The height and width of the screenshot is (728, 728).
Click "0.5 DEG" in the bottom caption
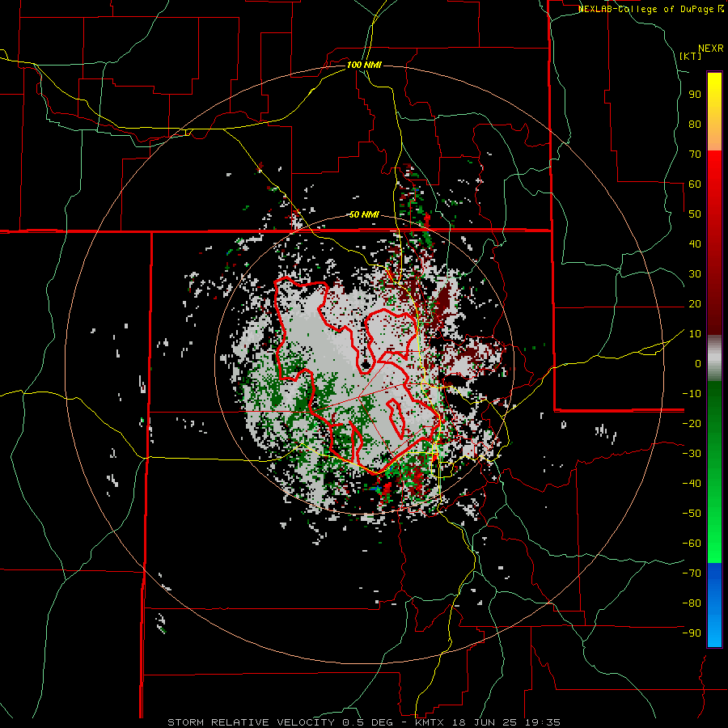367,722
